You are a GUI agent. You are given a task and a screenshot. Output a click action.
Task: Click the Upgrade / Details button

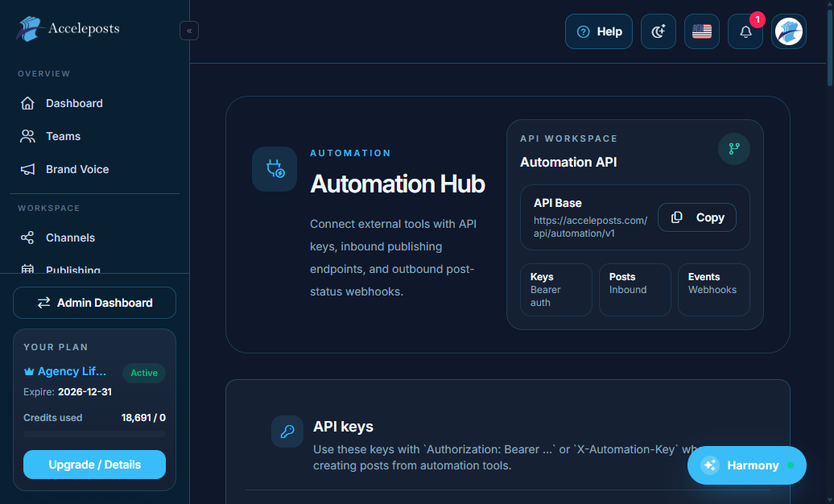coord(95,465)
